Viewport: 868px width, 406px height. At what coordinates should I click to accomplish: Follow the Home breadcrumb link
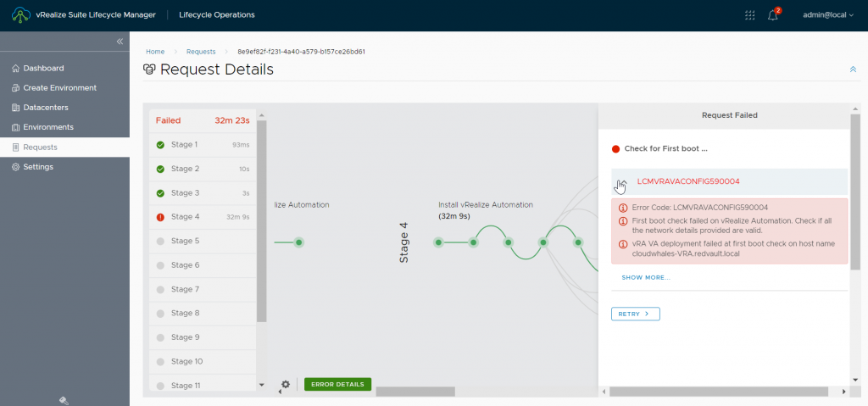[x=155, y=52]
